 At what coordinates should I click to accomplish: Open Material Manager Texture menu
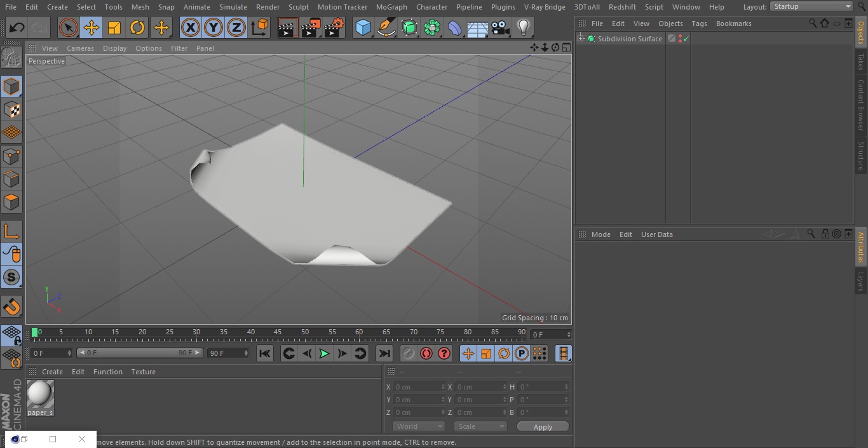[143, 372]
